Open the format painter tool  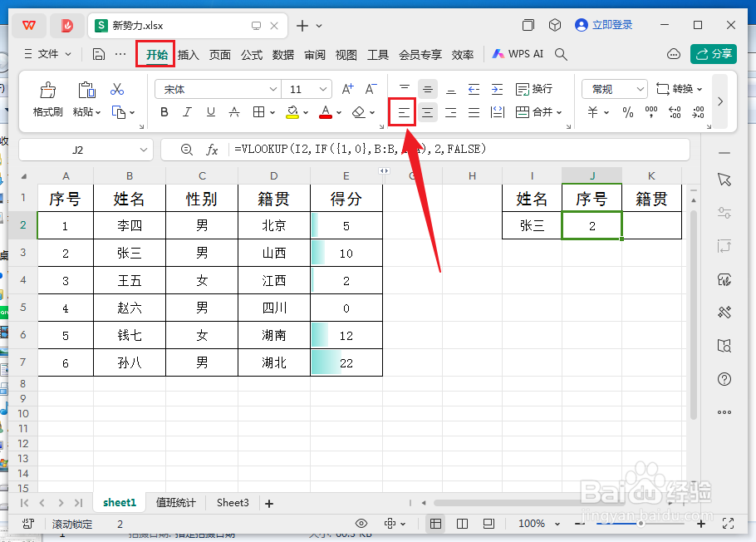(47, 98)
